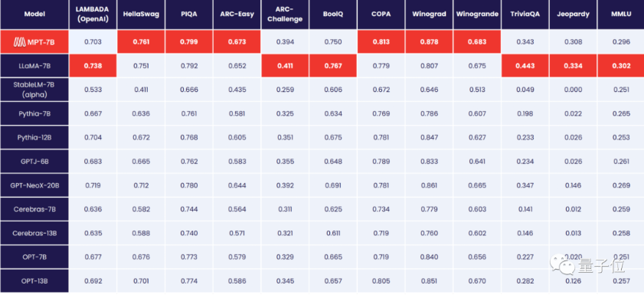Select the highlighted 0.738 LAMBADA cell
The image size is (644, 295).
(93, 65)
